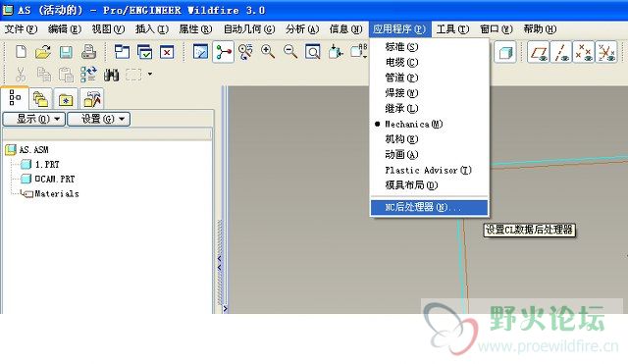Select 标准(S) application mode

(430, 47)
